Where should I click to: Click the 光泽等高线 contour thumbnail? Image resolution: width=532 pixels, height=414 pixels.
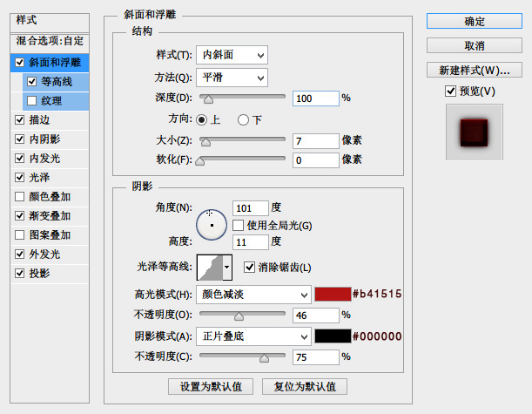210,268
